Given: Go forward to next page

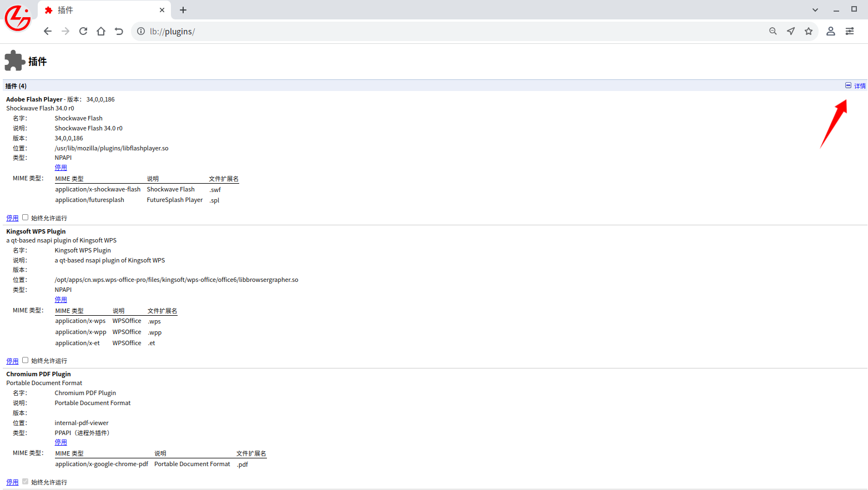Looking at the screenshot, I should point(65,31).
